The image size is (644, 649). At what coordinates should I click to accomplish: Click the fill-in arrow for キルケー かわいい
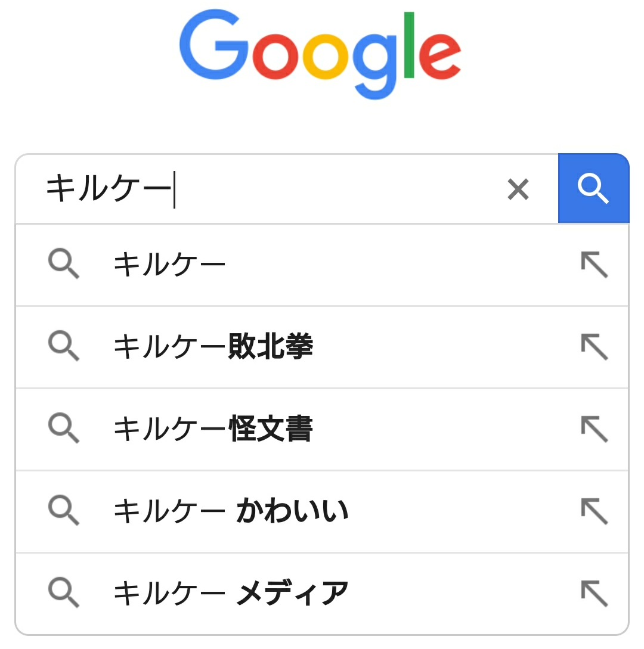point(594,511)
